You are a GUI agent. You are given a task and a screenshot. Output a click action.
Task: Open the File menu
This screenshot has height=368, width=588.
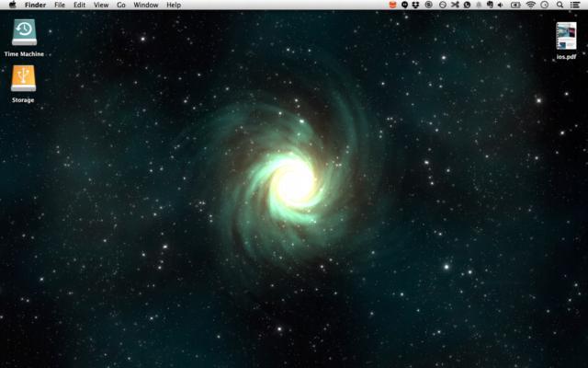(60, 5)
